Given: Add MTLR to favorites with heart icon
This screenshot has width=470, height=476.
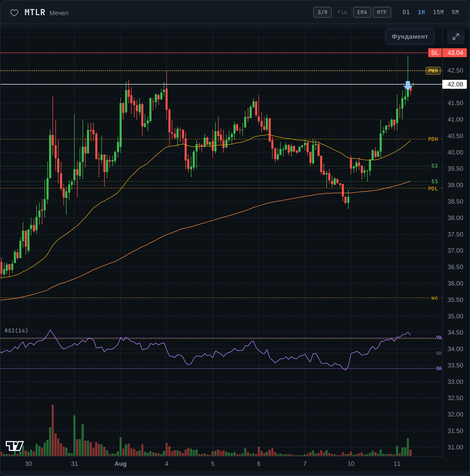Looking at the screenshot, I should (14, 13).
